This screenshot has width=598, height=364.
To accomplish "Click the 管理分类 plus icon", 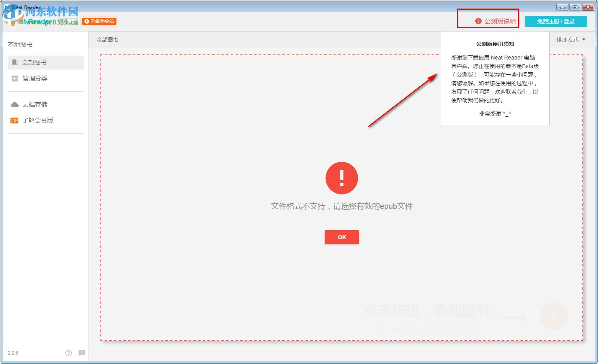I will 14,79.
